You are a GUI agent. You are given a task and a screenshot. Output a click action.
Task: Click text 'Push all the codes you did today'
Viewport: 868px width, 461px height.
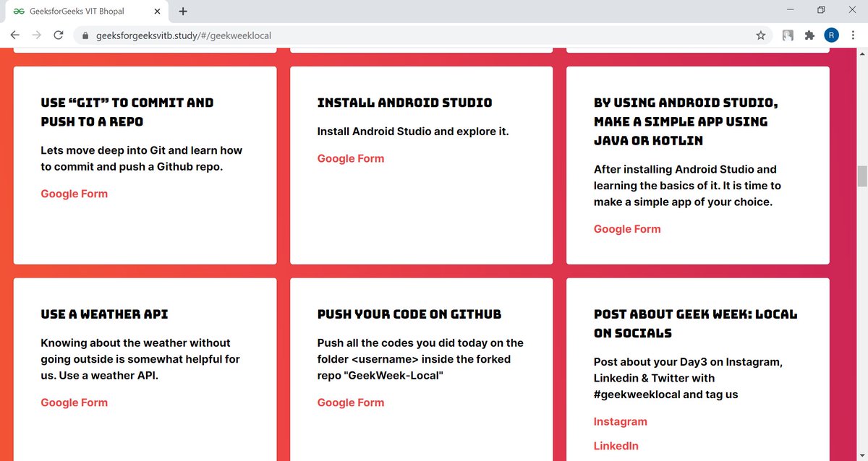tap(420, 359)
